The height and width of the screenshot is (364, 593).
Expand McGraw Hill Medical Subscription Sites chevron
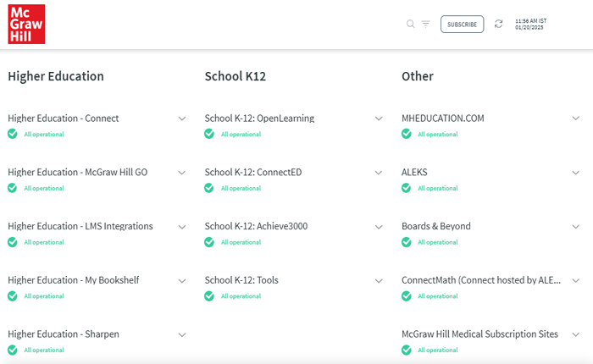576,334
